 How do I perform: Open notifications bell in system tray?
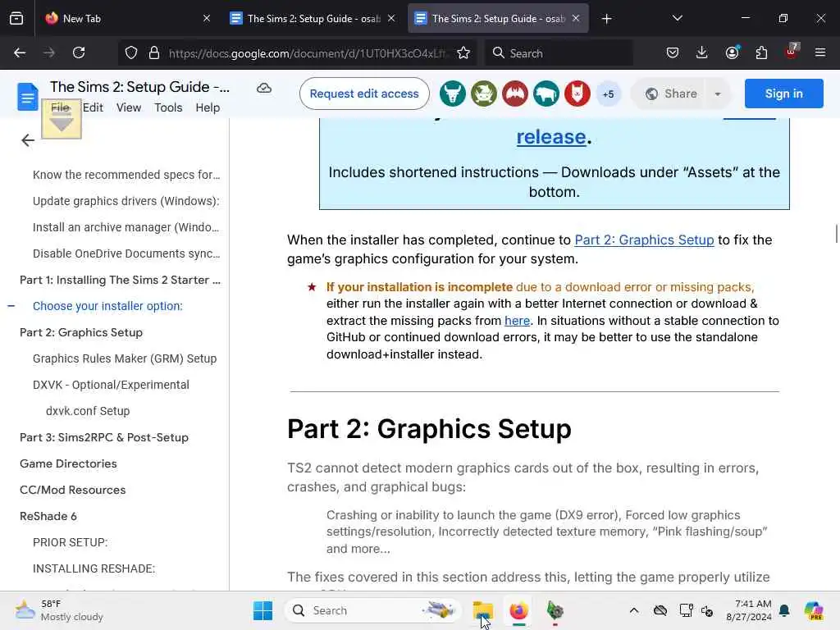tap(784, 610)
